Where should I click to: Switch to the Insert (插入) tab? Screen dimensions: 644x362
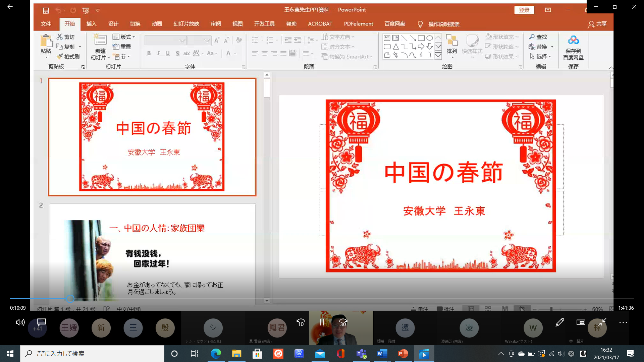pos(91,24)
